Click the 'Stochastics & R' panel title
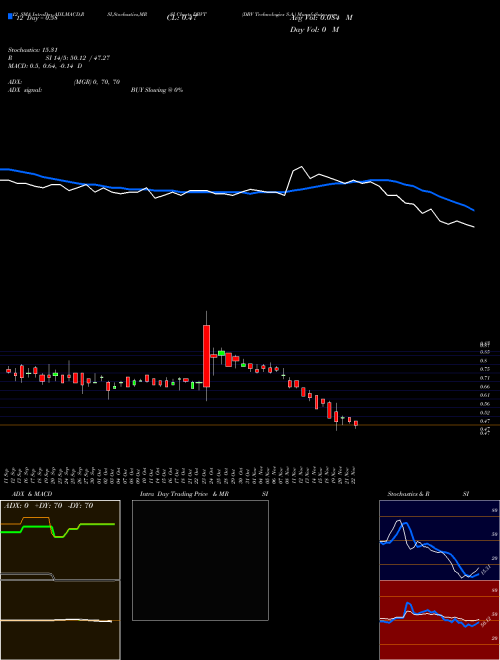500x660 pixels. (x=408, y=494)
